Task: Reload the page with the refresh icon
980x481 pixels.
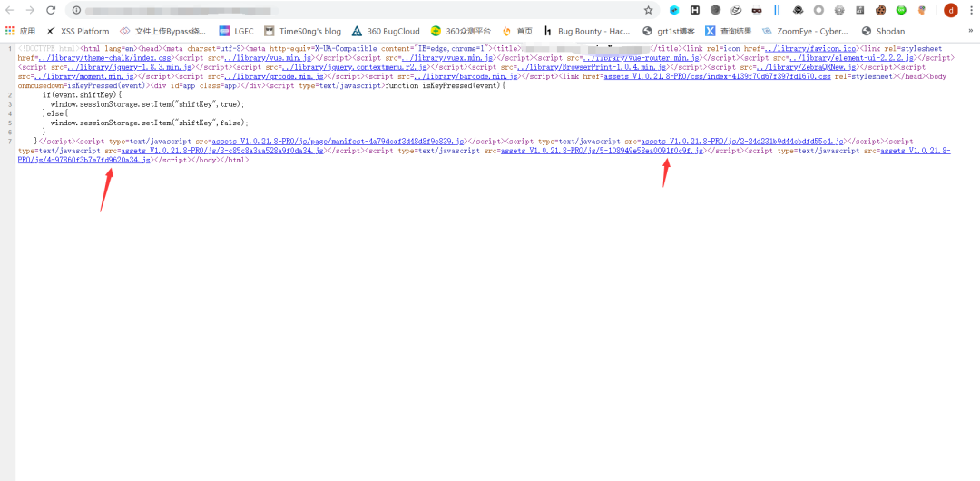Action: 51,10
